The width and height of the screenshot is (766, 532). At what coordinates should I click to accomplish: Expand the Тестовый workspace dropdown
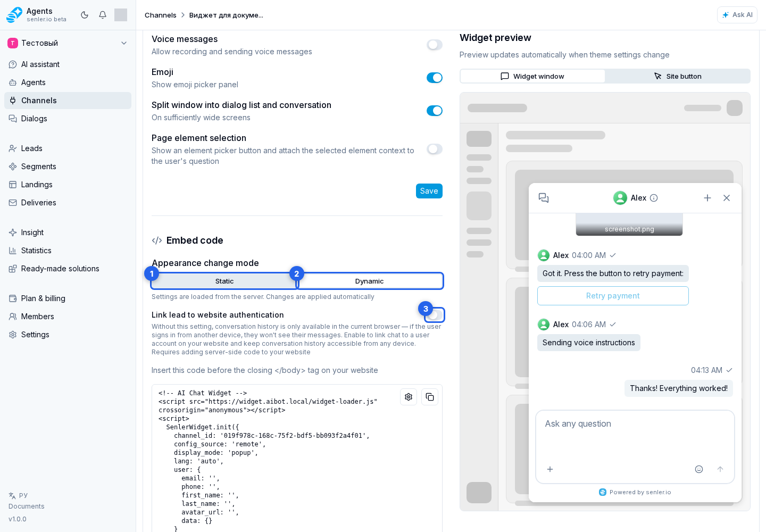(x=68, y=43)
